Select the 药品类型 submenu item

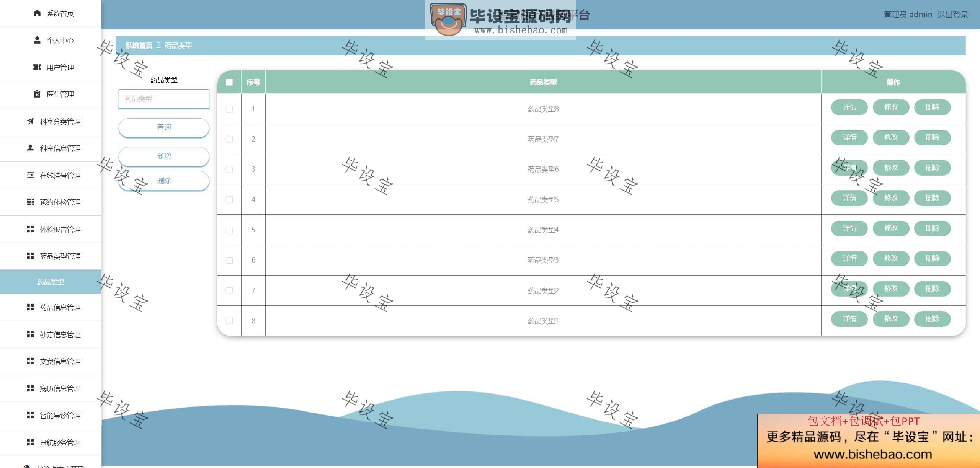click(x=51, y=282)
